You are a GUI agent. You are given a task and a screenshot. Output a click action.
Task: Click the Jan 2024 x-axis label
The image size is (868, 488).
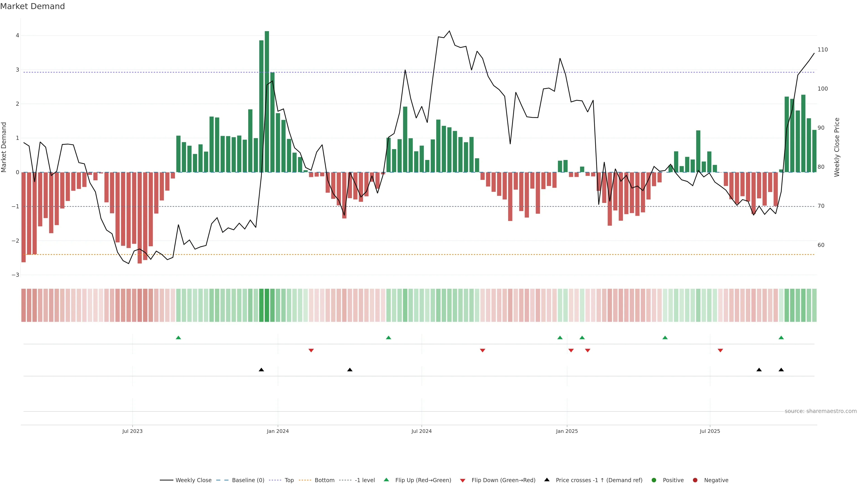tap(278, 431)
